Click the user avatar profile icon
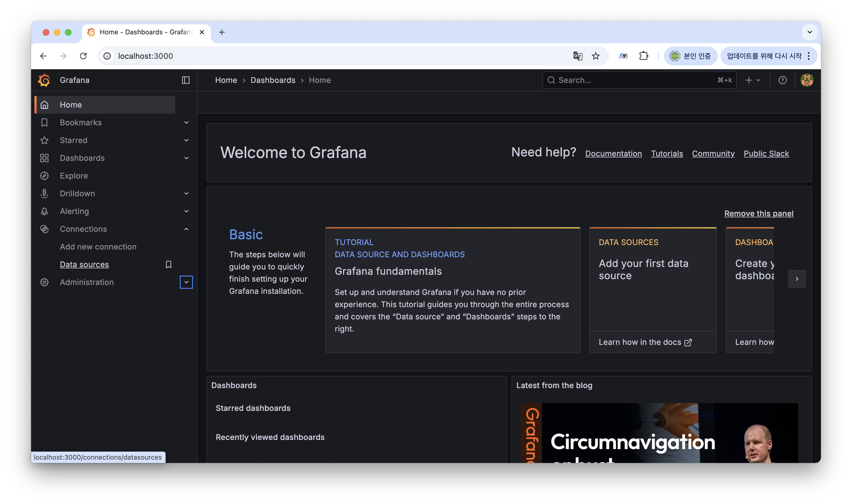The image size is (852, 504). point(807,80)
